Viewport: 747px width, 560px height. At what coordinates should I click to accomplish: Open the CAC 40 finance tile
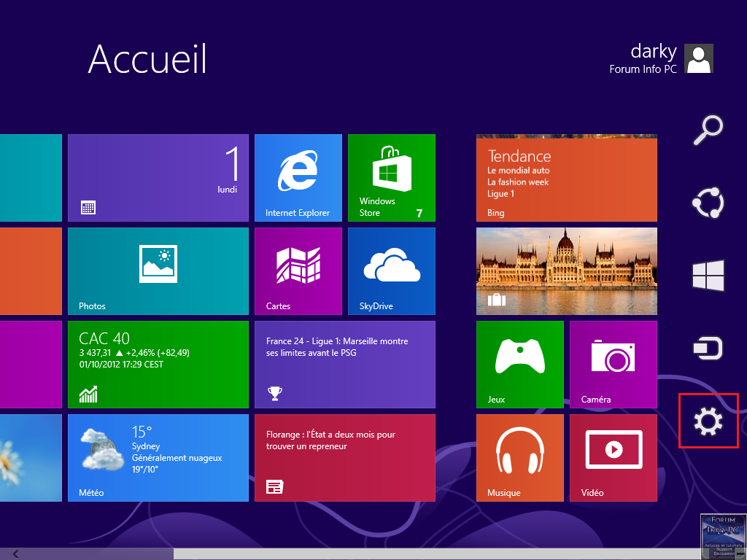tap(158, 365)
